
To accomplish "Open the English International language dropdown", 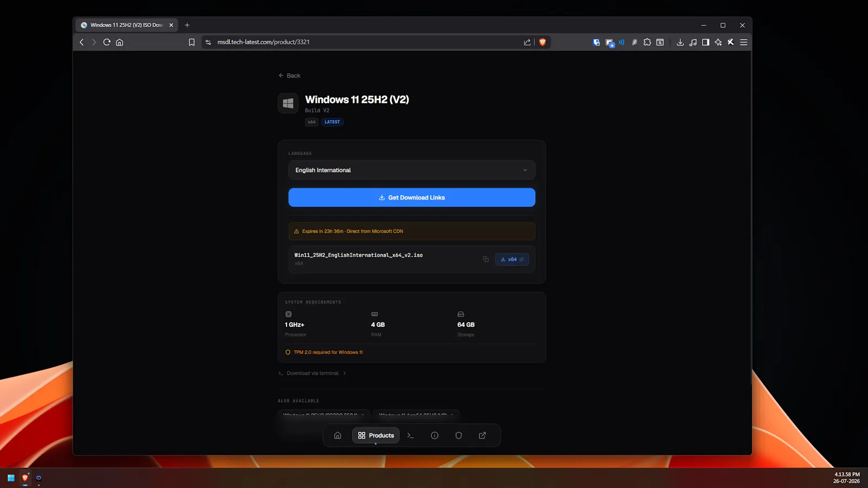I will click(x=412, y=170).
